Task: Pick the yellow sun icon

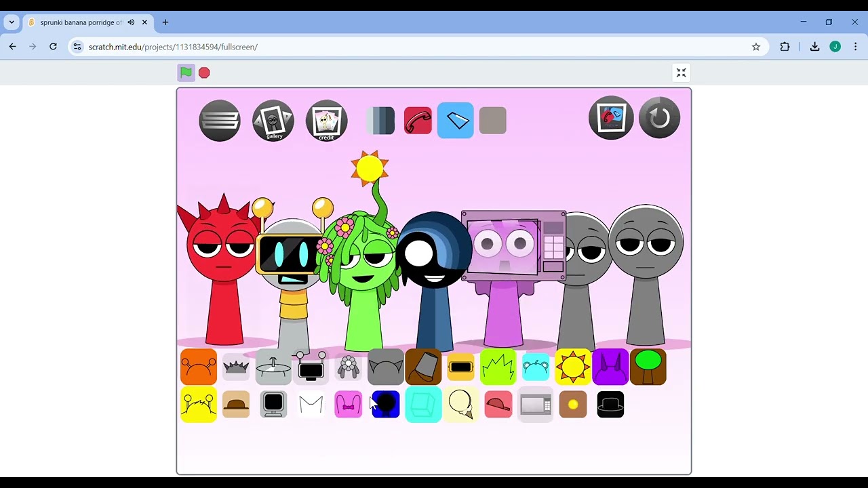Action: click(x=573, y=367)
